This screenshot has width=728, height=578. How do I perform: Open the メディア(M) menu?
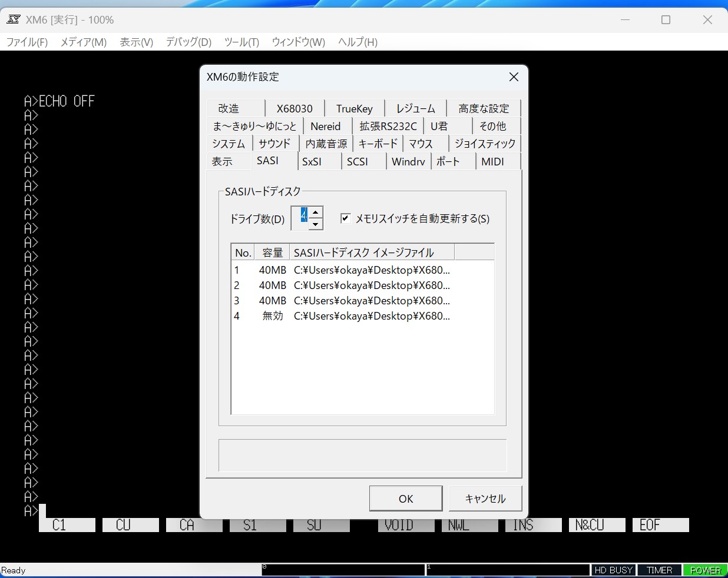(84, 42)
